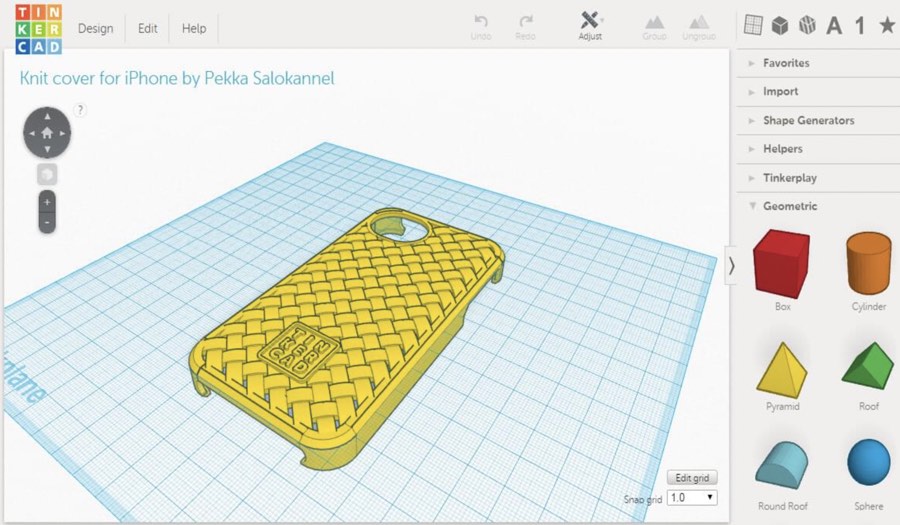Image resolution: width=900 pixels, height=525 pixels.
Task: Click the home view icon
Action: click(47, 133)
